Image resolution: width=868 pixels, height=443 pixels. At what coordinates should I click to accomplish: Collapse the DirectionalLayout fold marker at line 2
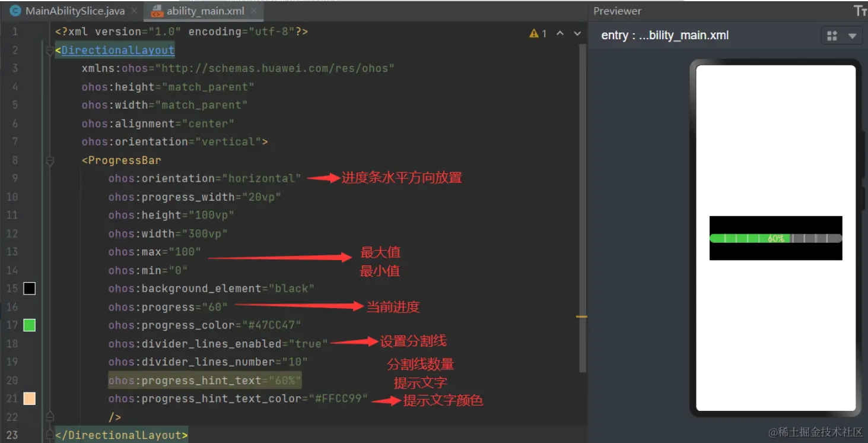50,50
